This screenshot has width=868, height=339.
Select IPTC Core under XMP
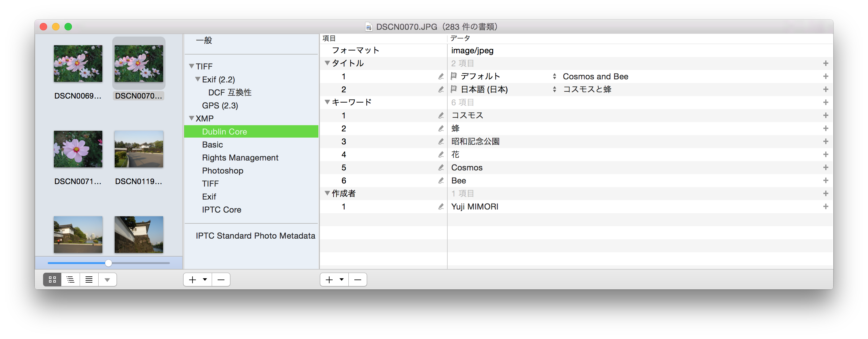(x=221, y=209)
